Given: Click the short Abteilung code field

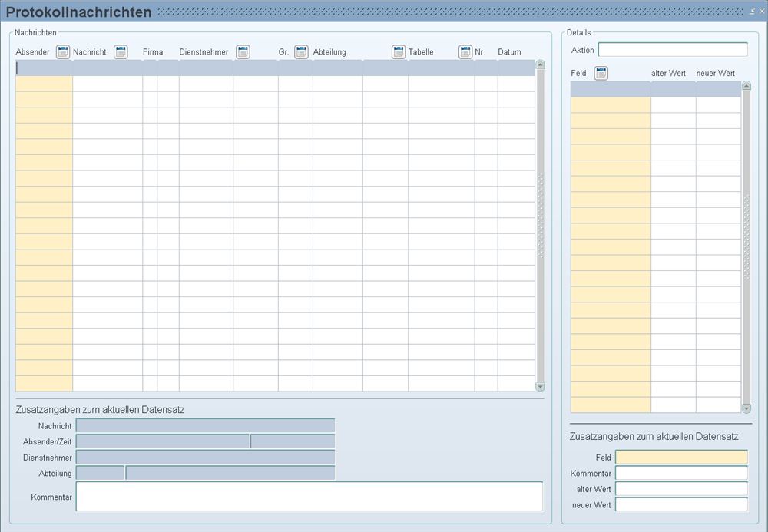Looking at the screenshot, I should (100, 473).
